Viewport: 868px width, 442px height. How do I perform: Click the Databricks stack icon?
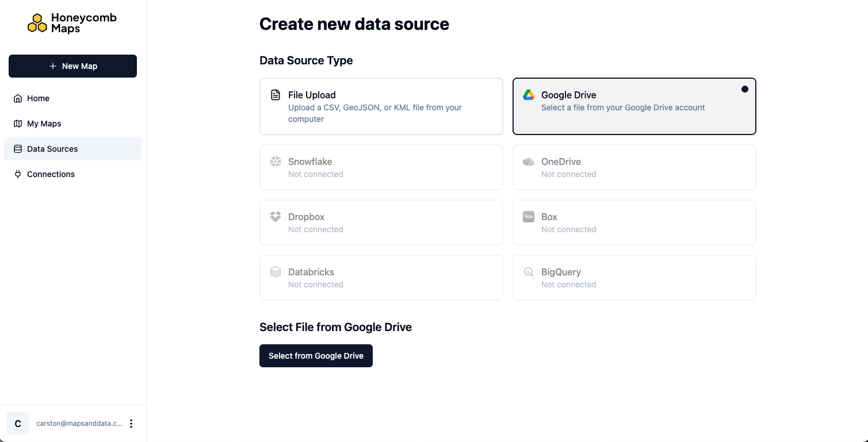(276, 272)
